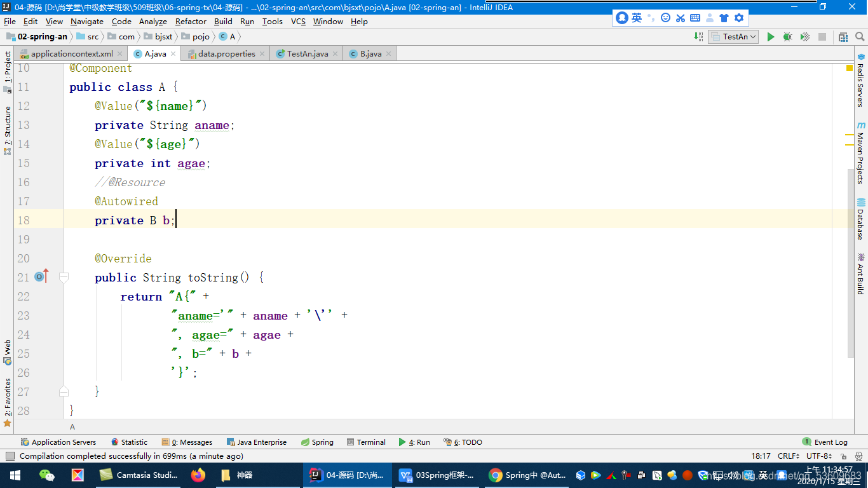The image size is (868, 488).
Task: Click tool window quick access icon in status bar
Action: 10,456
